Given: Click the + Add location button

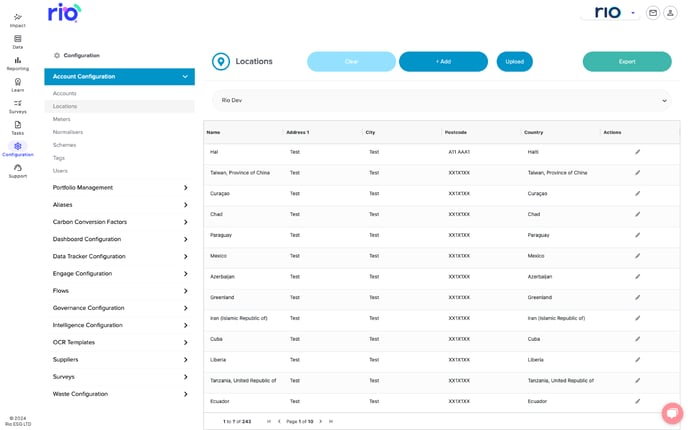Looking at the screenshot, I should click(443, 61).
